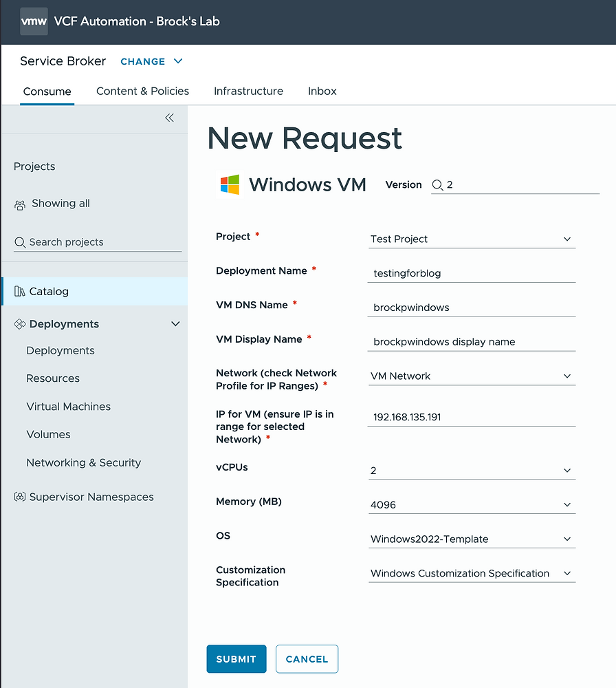Collapse the Deployments section chevron
The width and height of the screenshot is (616, 688).
pyautogui.click(x=175, y=324)
